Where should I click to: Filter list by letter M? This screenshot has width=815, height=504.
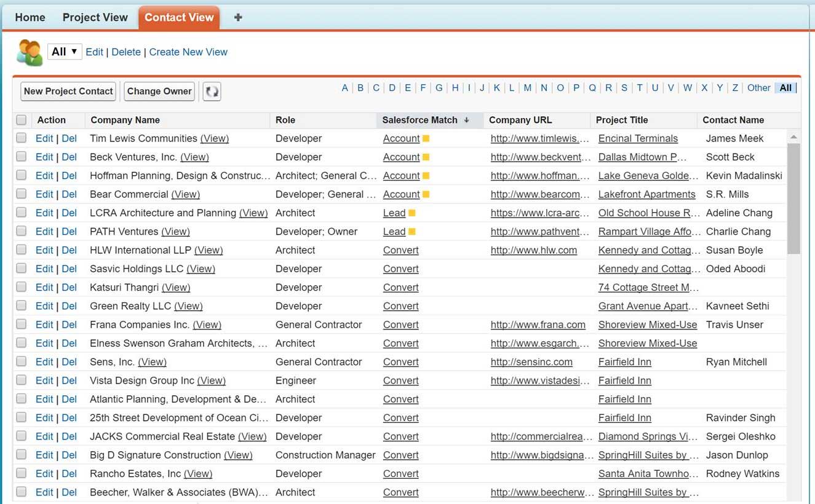pos(528,88)
